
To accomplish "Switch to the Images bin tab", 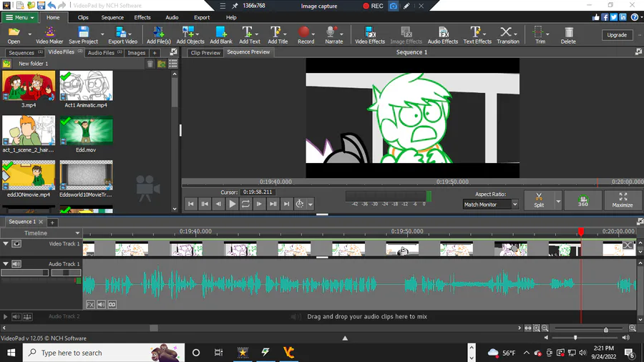I will point(137,52).
